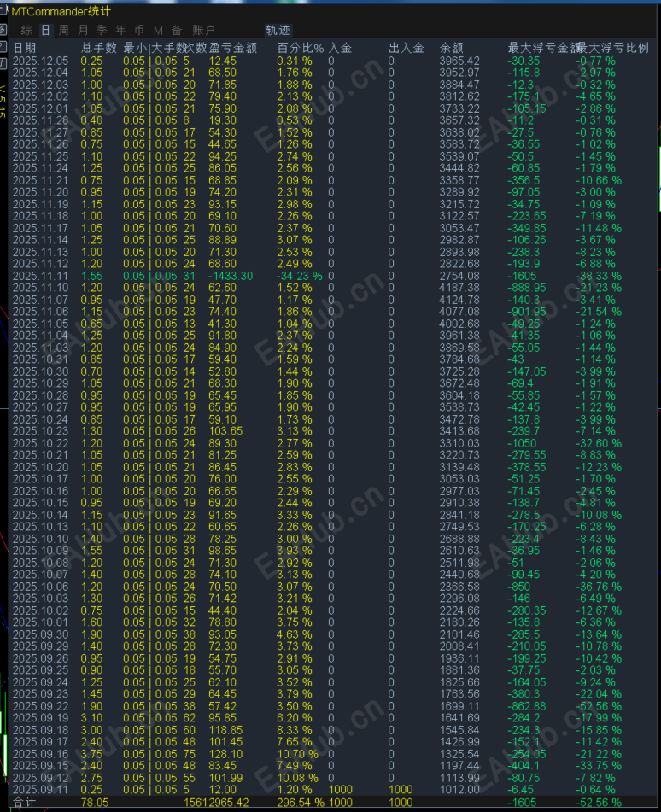Click the 118.85 profit value
661x812 pixels.
coord(225,730)
